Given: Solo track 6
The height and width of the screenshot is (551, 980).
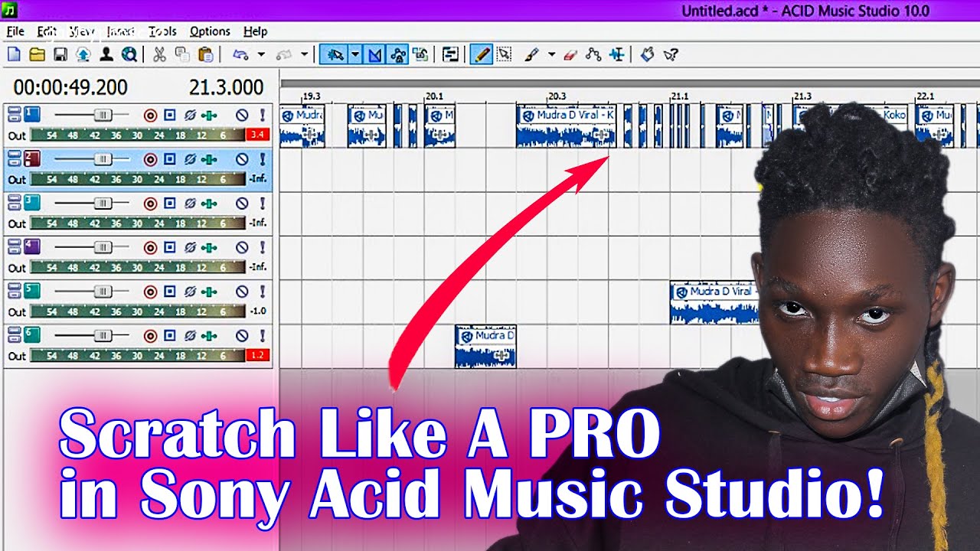Looking at the screenshot, I should click(262, 335).
